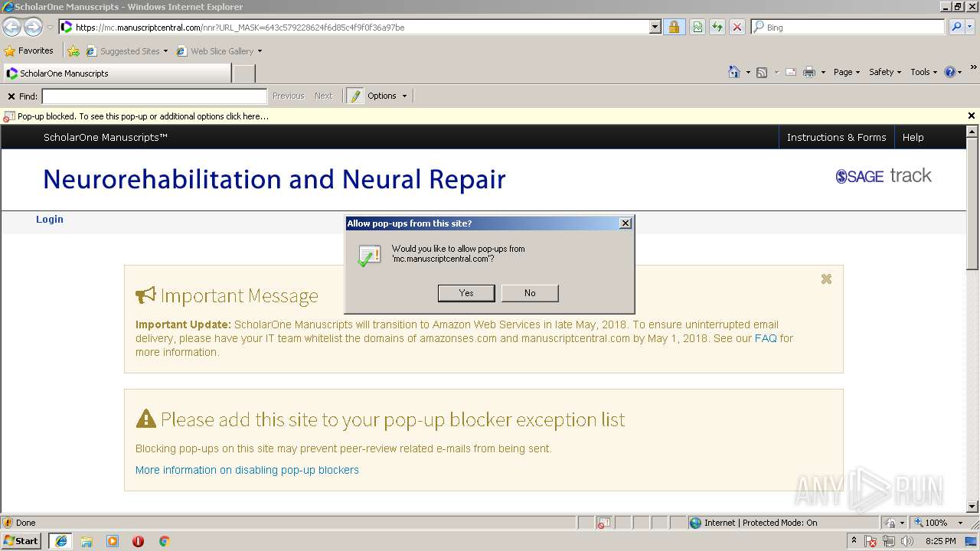Screen dimensions: 980x551
Task: Click the Action Center flag tray icon
Action: [x=871, y=541]
